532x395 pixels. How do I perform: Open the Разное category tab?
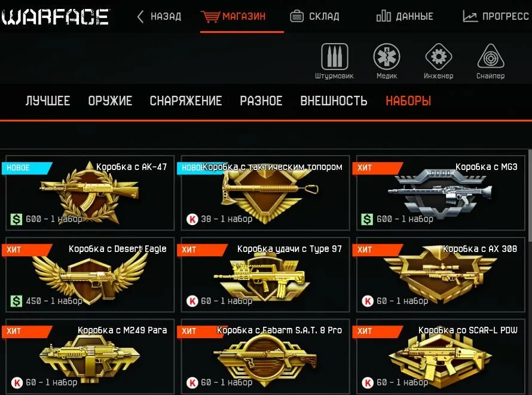[x=261, y=101]
